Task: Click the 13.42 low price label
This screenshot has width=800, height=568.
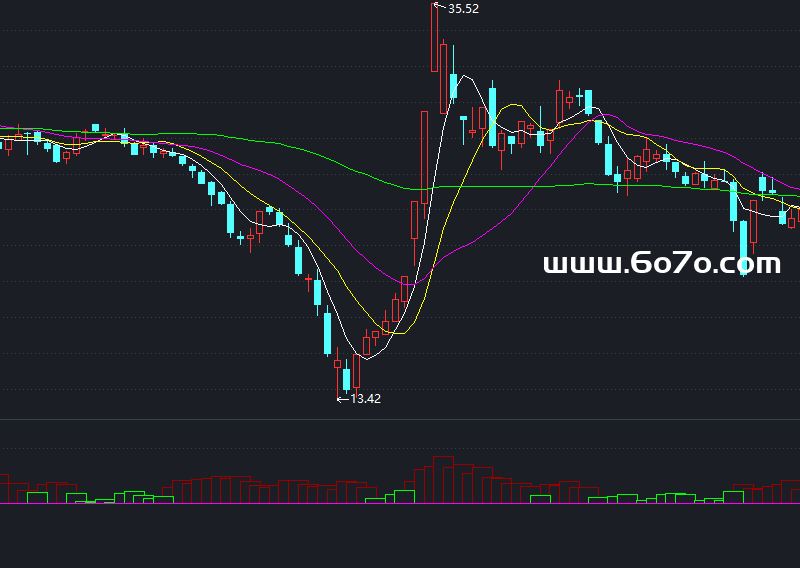Action: (x=366, y=398)
